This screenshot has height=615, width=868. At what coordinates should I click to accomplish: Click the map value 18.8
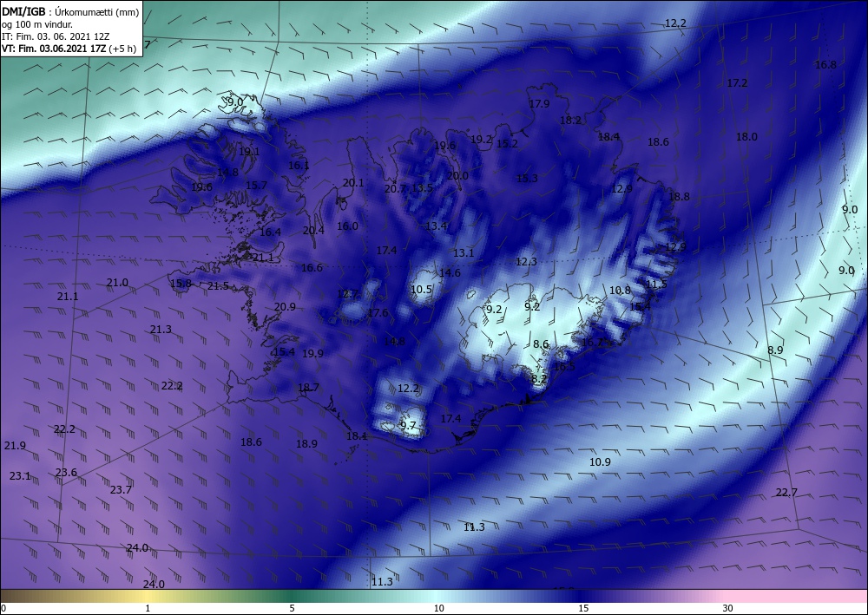point(679,196)
